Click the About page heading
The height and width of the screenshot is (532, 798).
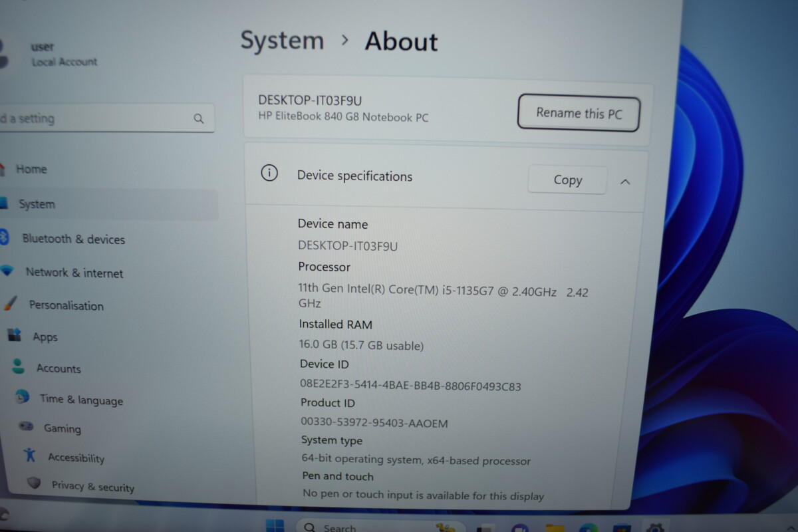(401, 43)
